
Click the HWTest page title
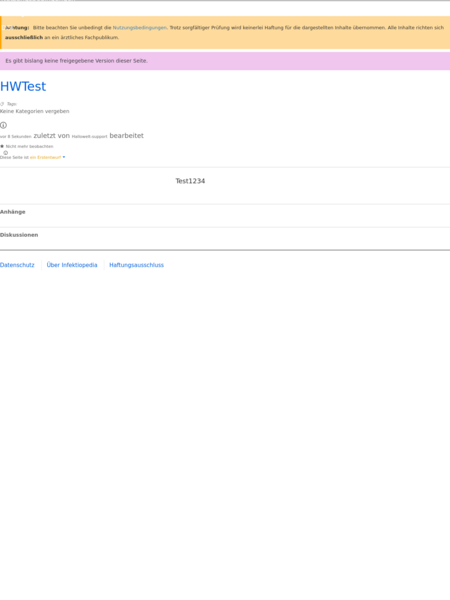[23, 86]
